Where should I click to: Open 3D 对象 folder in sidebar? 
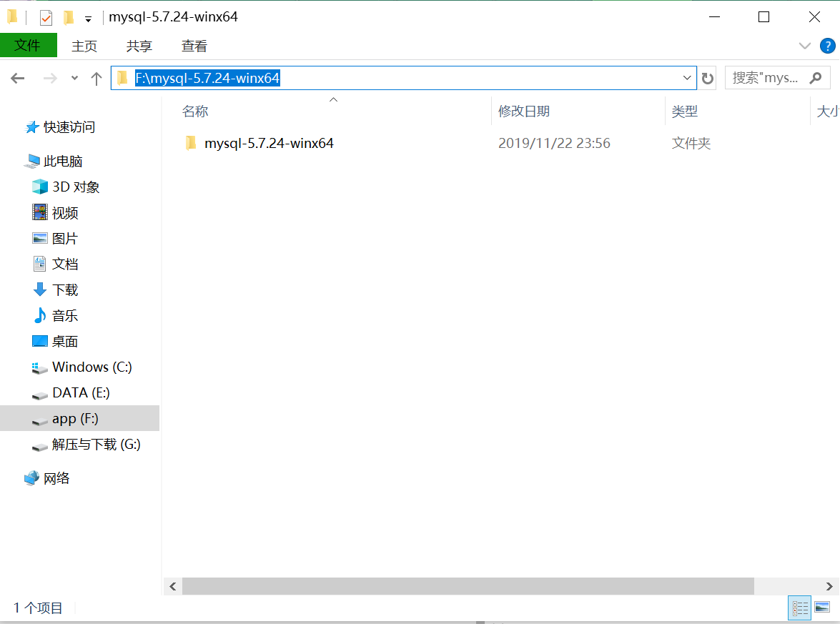tap(76, 187)
